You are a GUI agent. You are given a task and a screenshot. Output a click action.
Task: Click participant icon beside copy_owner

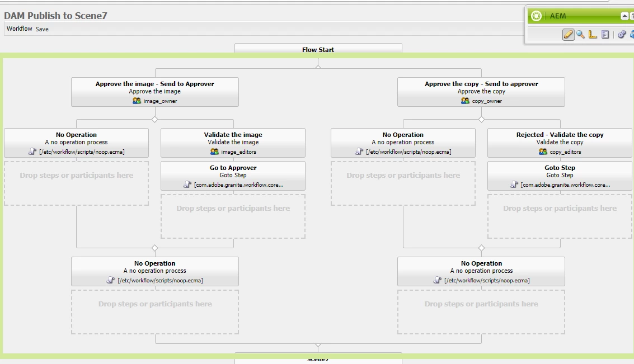click(x=466, y=101)
